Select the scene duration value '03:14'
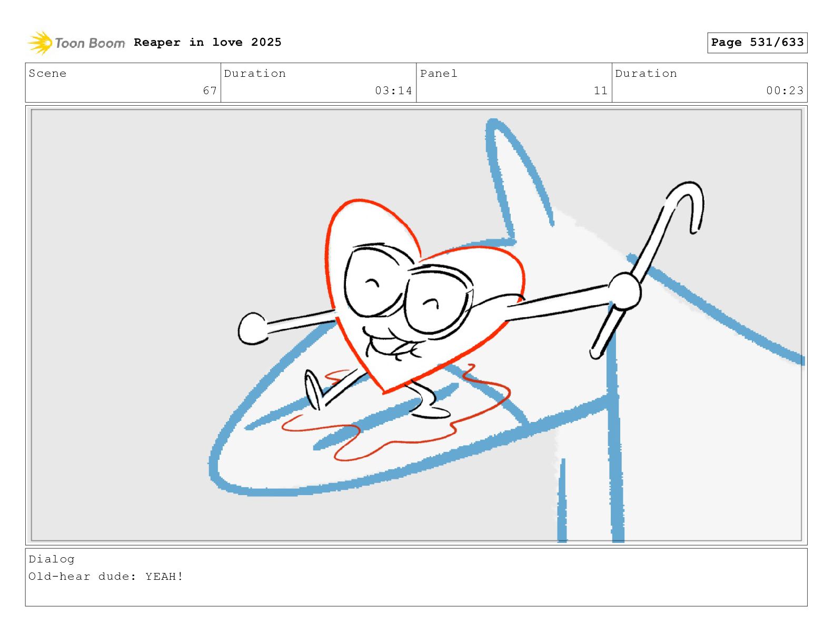 pos(393,90)
